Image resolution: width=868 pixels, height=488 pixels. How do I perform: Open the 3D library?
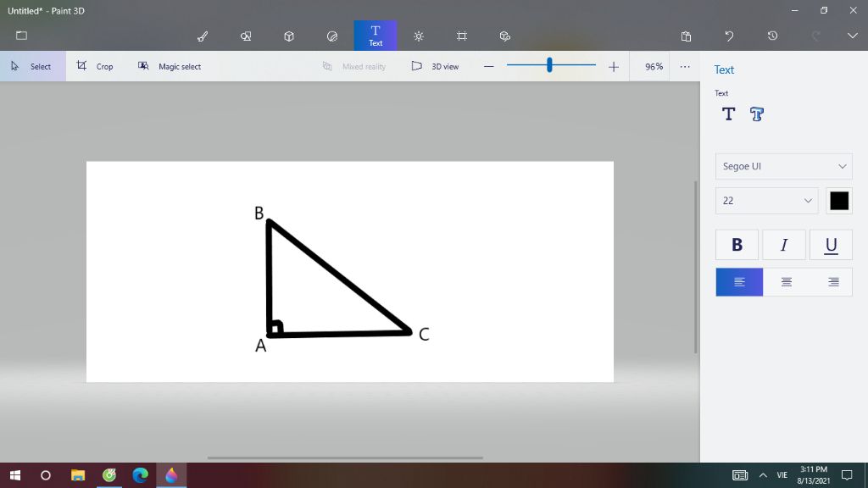505,36
